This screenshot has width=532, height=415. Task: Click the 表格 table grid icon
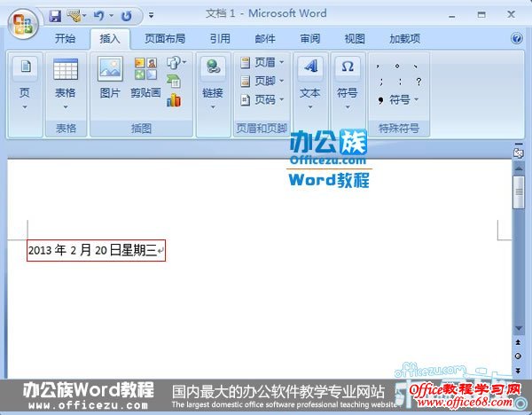click(66, 69)
